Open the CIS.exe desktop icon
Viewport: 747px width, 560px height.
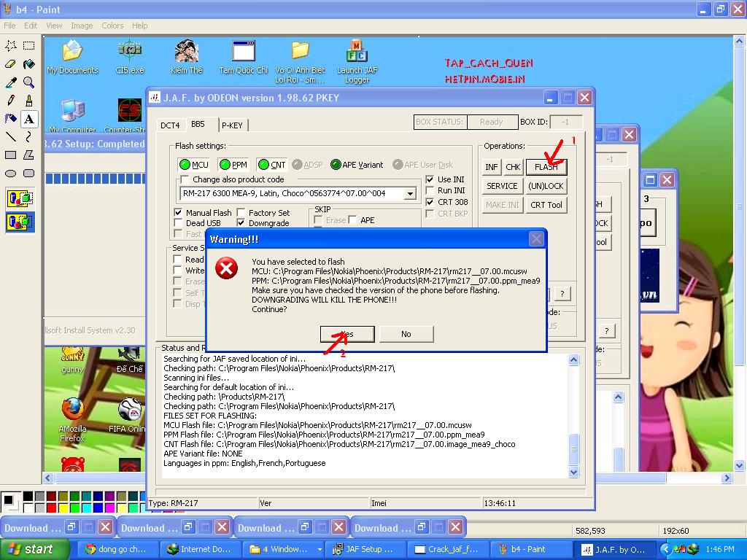(130, 57)
